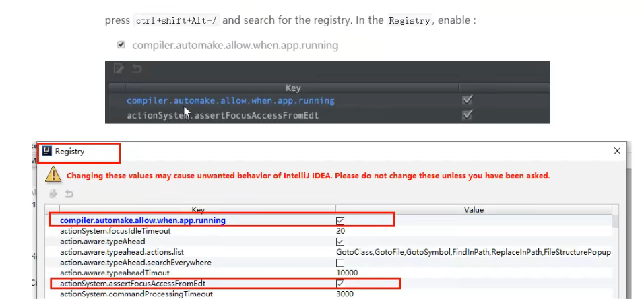Click the ctrl+shift+Alt+/ shortcut code text
The height and width of the screenshot is (299, 644).
tap(177, 20)
